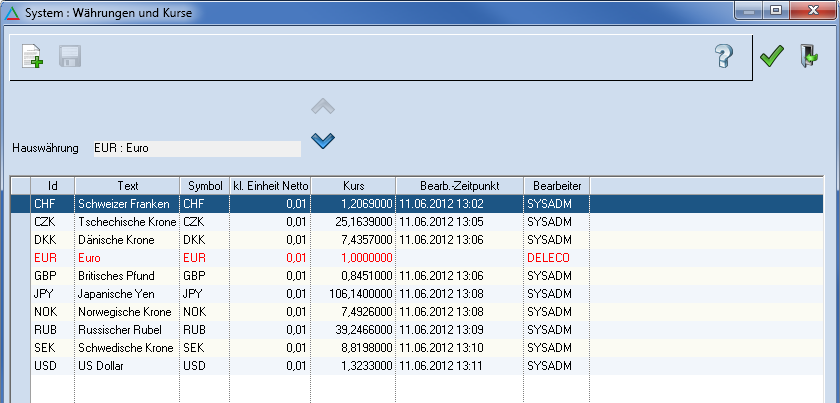Select the red Euro currency row

[126, 257]
